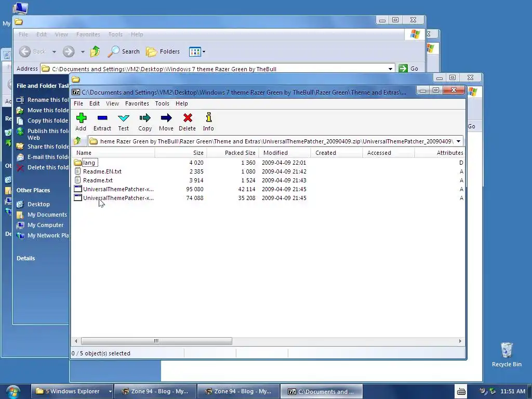Click the Add button in 7-Zip toolbar
This screenshot has width=532, height=399.
(x=81, y=122)
